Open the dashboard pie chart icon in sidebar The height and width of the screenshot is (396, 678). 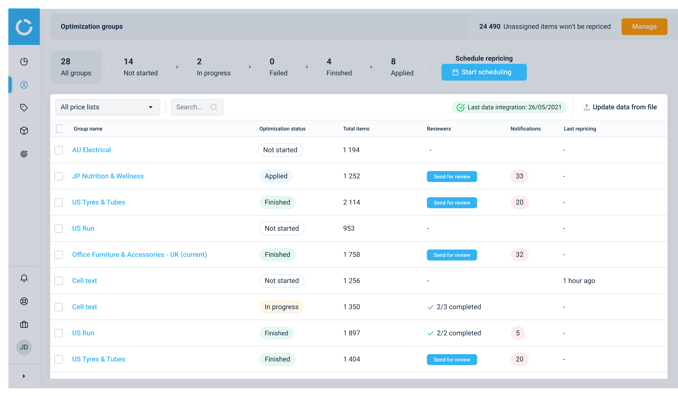tap(24, 61)
